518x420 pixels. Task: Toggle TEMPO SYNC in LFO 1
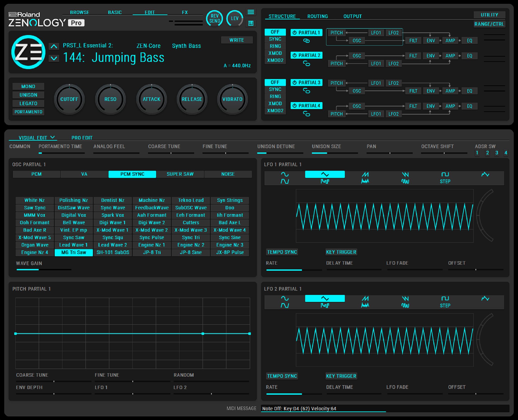coord(282,252)
